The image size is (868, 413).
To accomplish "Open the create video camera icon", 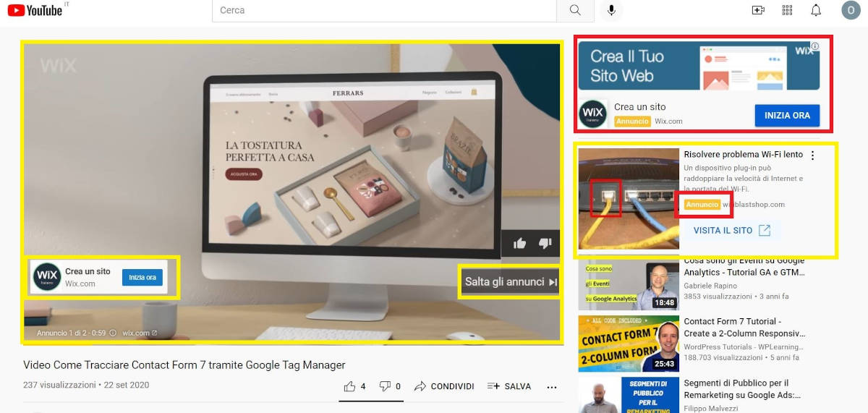I will point(758,10).
